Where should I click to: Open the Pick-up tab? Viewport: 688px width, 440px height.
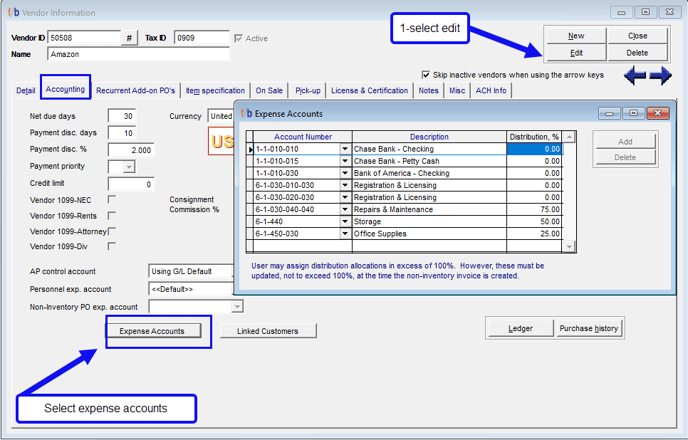308,90
